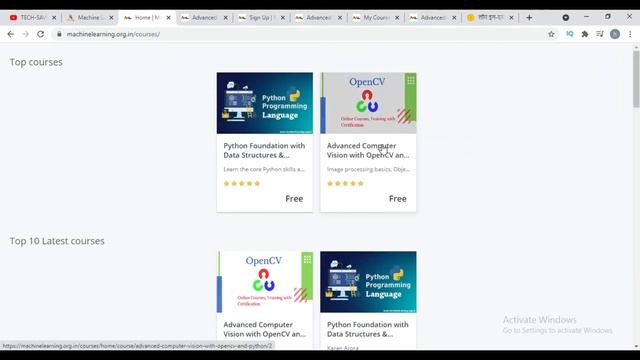Screen dimensions: 640x360
Task: Open the media control playlist icon
Action: point(600,34)
